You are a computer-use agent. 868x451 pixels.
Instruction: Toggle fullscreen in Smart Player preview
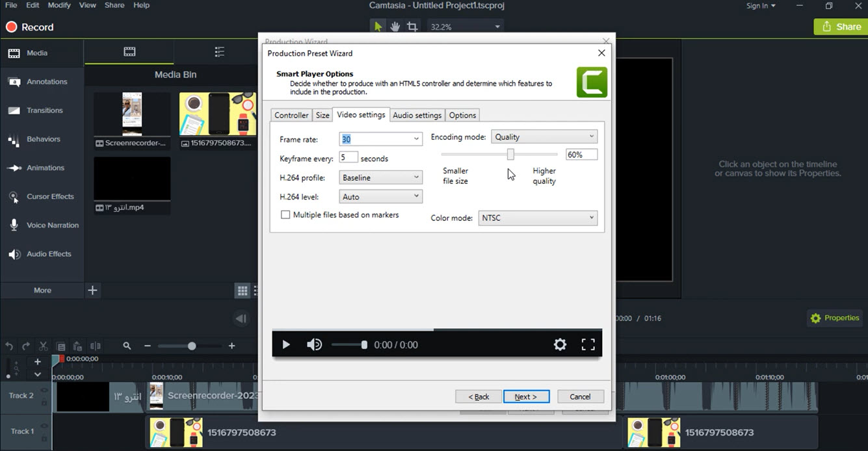(588, 345)
